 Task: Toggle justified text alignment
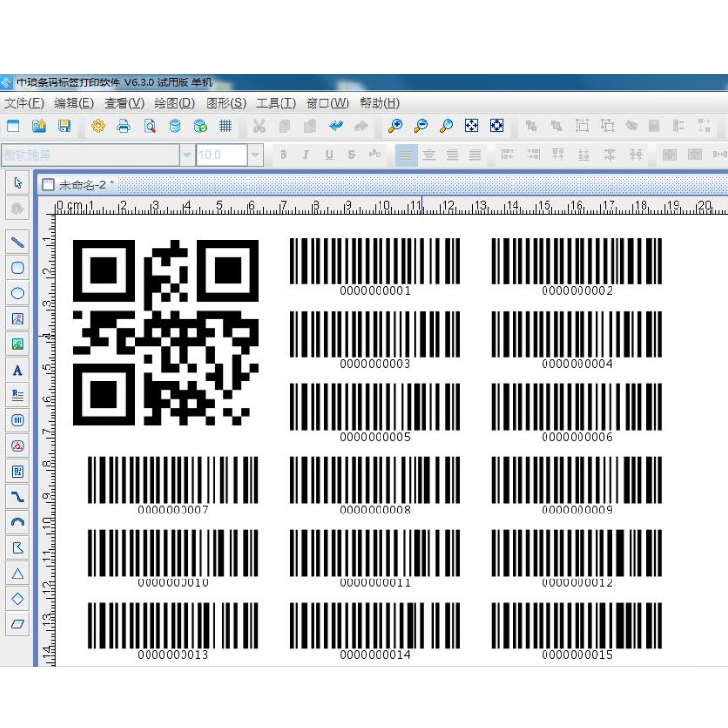(475, 154)
